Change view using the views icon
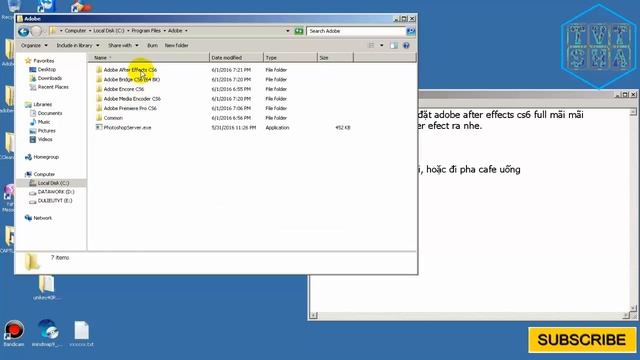 click(371, 45)
